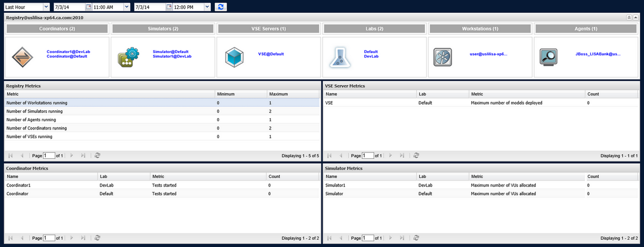Go to last page in Simulator Metrics

point(402,238)
